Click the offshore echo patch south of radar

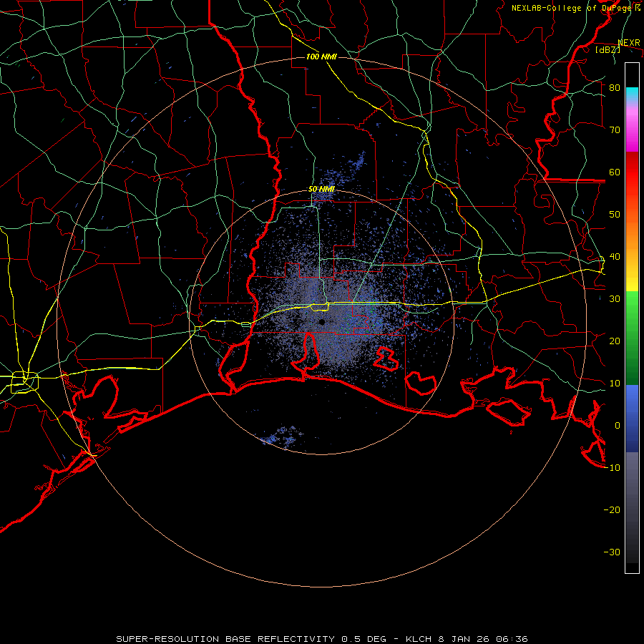click(x=281, y=436)
